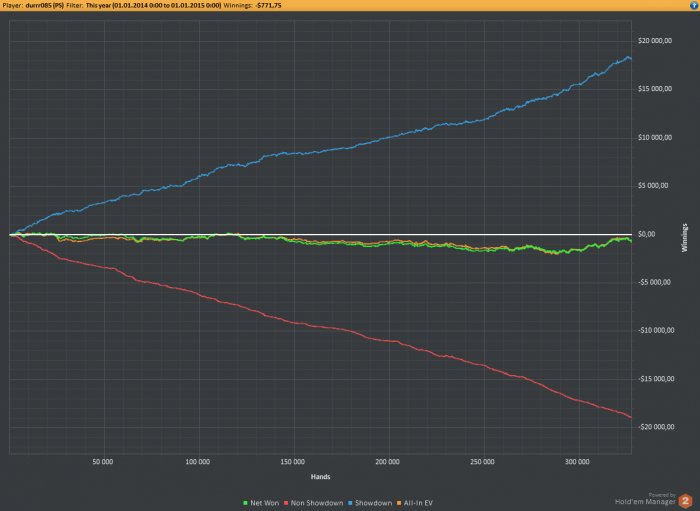Click the orange All-In EV legend square
Image resolution: width=700 pixels, height=511 pixels.
[399, 503]
